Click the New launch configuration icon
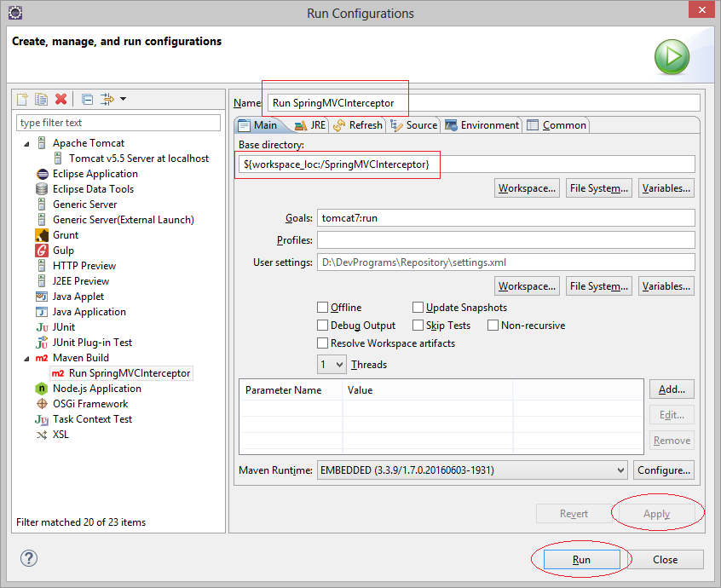This screenshot has width=721, height=588. (x=22, y=99)
